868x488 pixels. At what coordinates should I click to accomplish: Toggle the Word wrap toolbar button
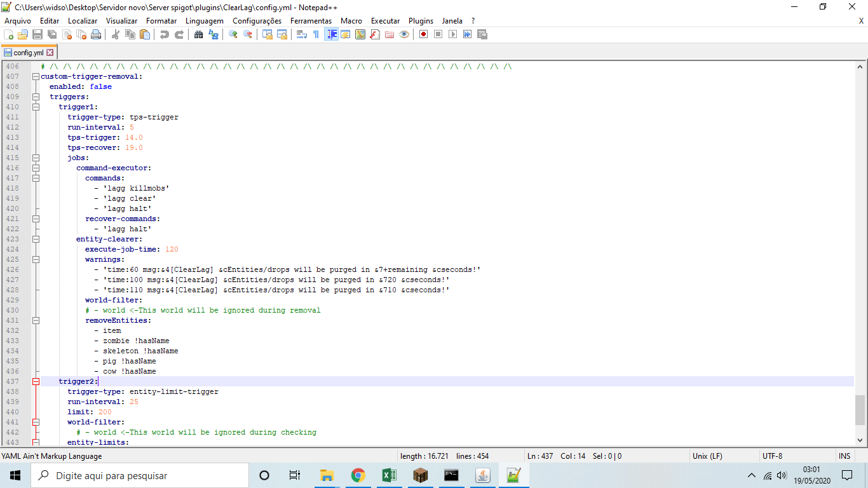(302, 34)
